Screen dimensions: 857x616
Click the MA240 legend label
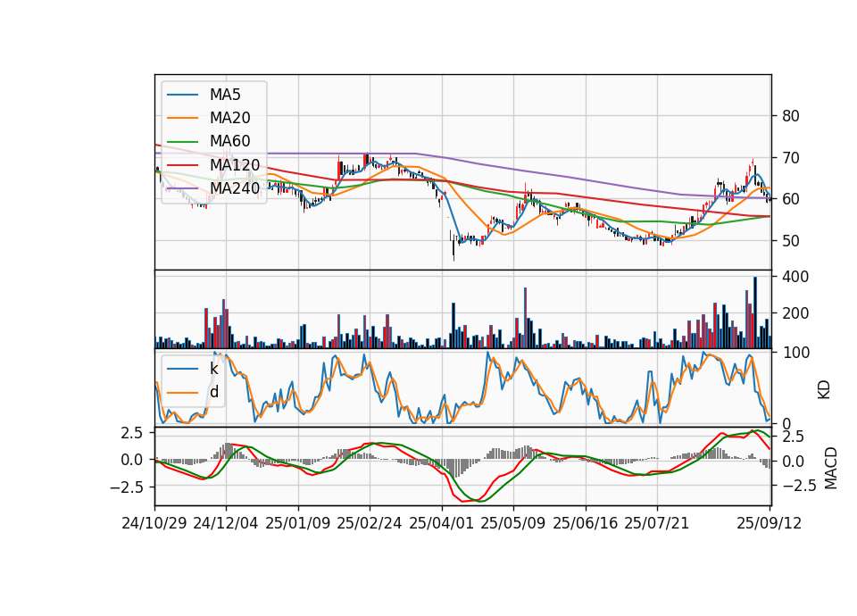[235, 188]
